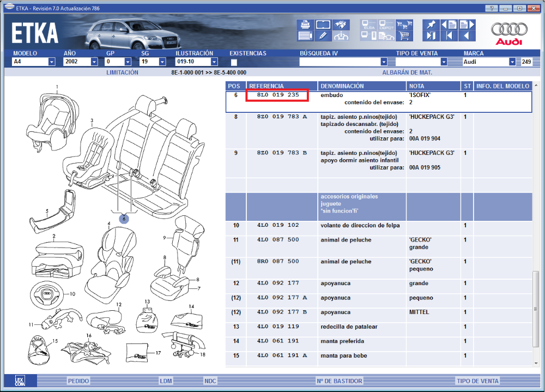
Task: Click TIPO DE VENTA in the bottom bar
Action: 478,381
